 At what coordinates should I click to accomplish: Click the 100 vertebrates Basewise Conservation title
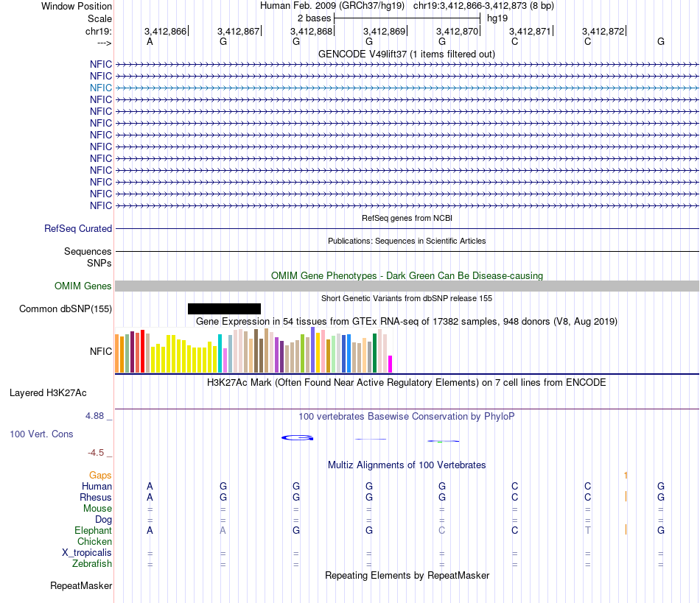click(407, 416)
